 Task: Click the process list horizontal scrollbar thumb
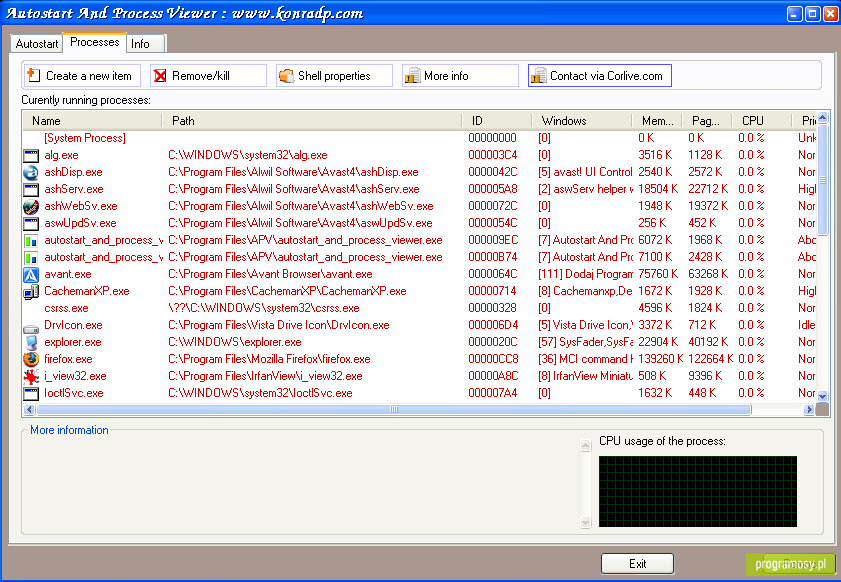[x=394, y=410]
